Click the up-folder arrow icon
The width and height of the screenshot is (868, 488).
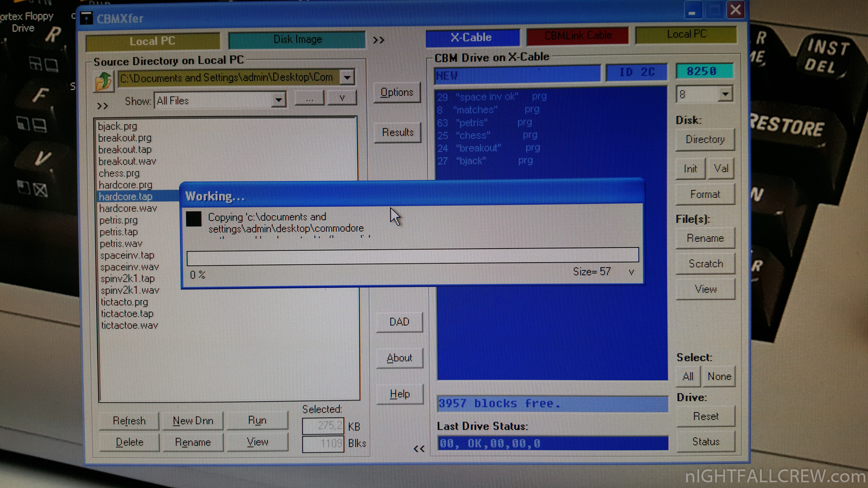tap(103, 81)
